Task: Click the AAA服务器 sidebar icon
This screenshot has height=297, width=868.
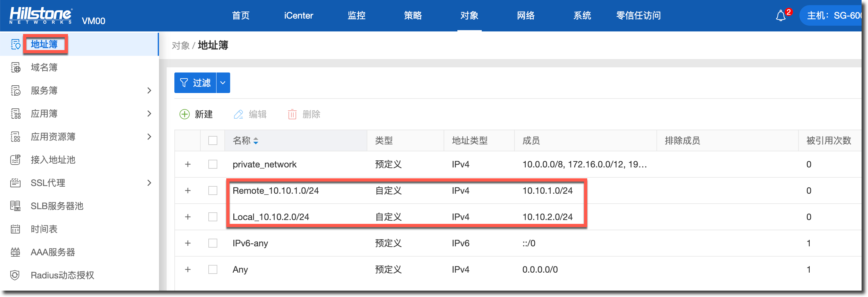Action: 15,252
